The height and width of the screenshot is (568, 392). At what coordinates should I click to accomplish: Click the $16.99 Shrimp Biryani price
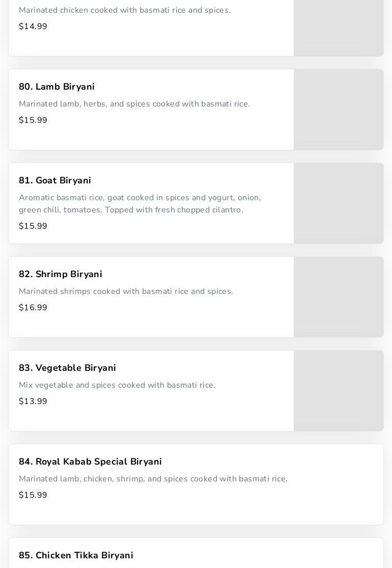tap(33, 308)
